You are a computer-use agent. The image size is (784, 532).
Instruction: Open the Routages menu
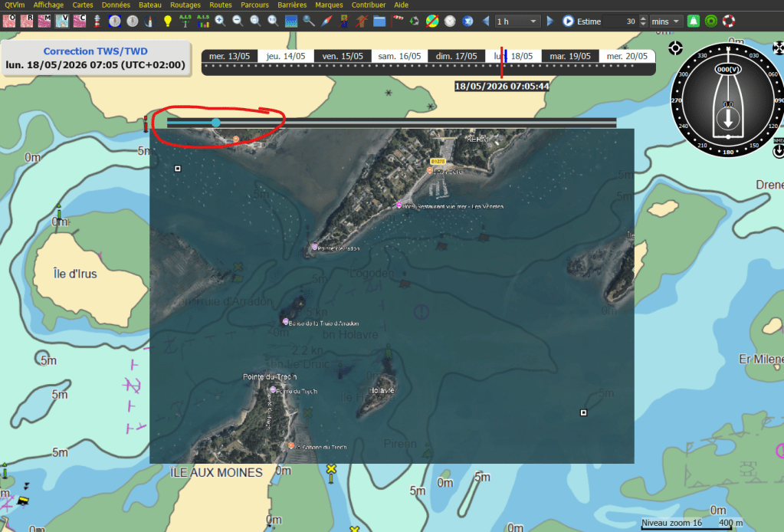click(185, 5)
